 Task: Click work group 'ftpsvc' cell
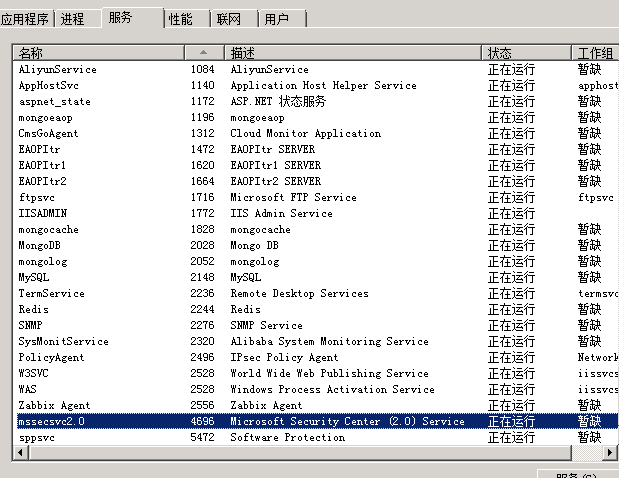(596, 197)
